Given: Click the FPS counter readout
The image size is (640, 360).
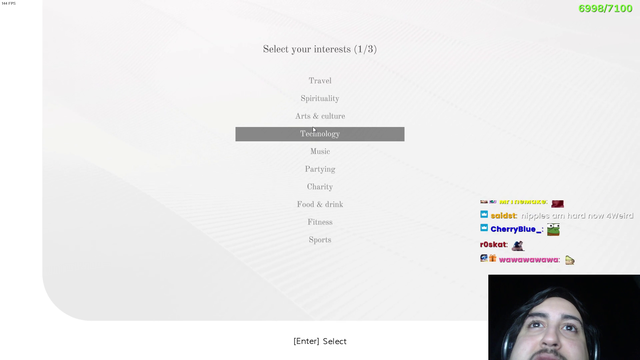Looking at the screenshot, I should [x=9, y=3].
